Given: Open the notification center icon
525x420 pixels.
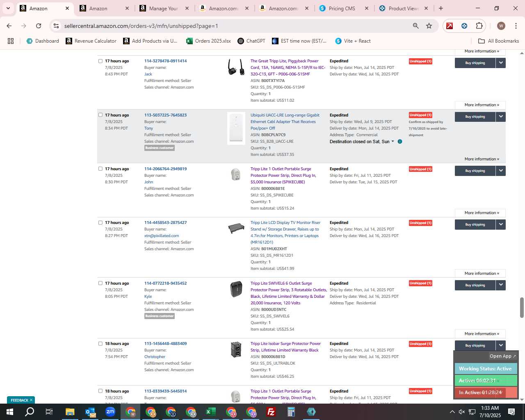Looking at the screenshot, I should click(511, 412).
